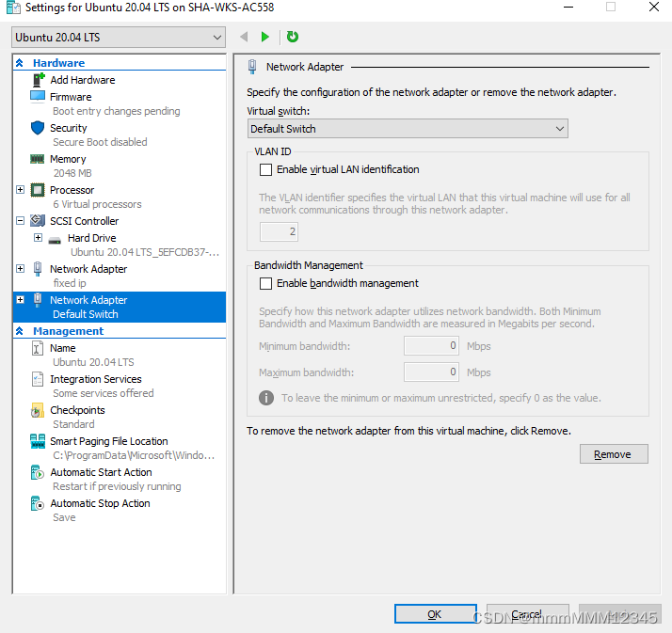Click the grey back arrow in toolbar
The height and width of the screenshot is (633, 672).
tap(244, 37)
